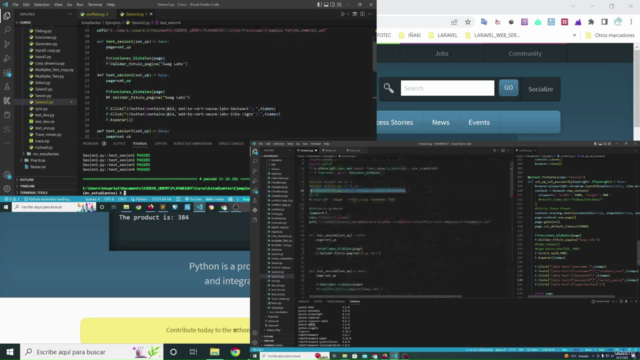Click the Windows Start button

tap(10, 352)
